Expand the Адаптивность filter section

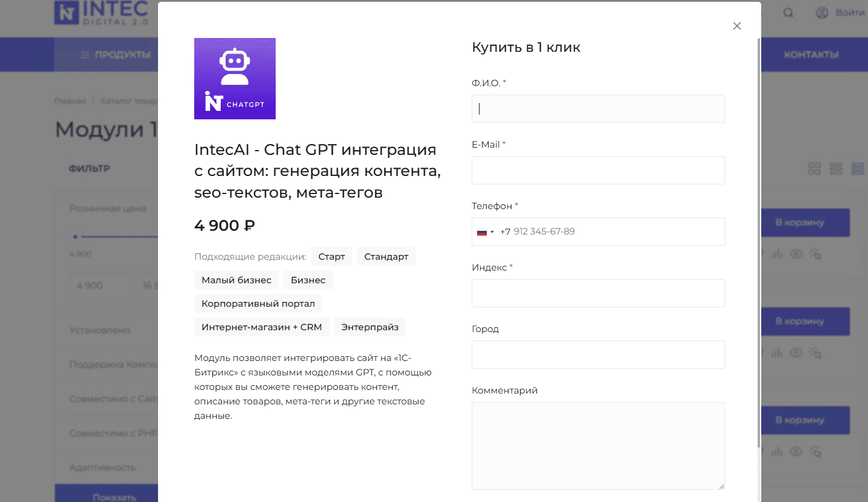tap(103, 468)
